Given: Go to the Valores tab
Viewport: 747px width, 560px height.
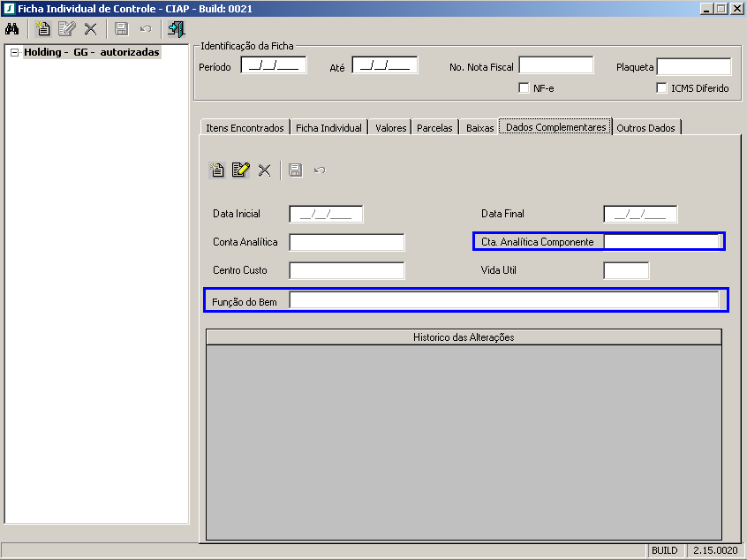Looking at the screenshot, I should pyautogui.click(x=390, y=128).
